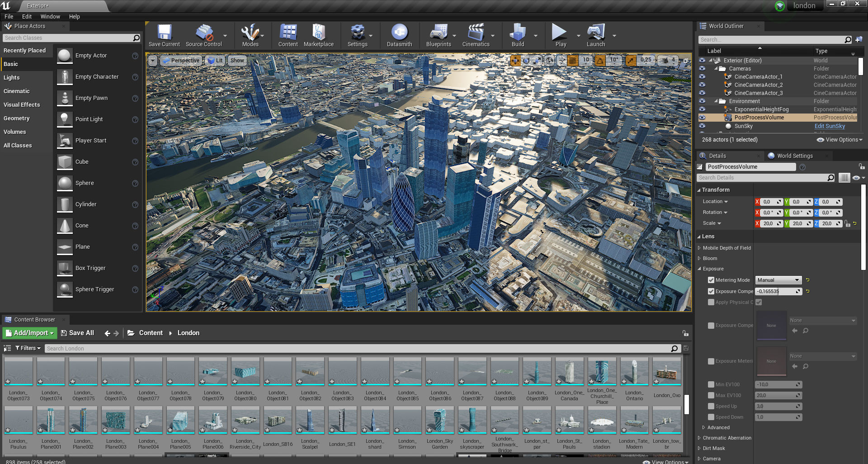Expand the Bloom section

click(x=699, y=259)
